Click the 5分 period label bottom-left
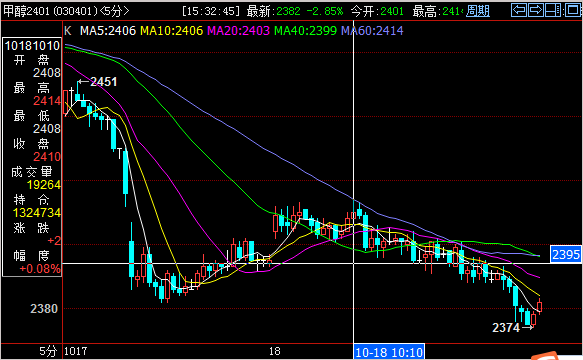The height and width of the screenshot is (360, 583). [x=48, y=351]
